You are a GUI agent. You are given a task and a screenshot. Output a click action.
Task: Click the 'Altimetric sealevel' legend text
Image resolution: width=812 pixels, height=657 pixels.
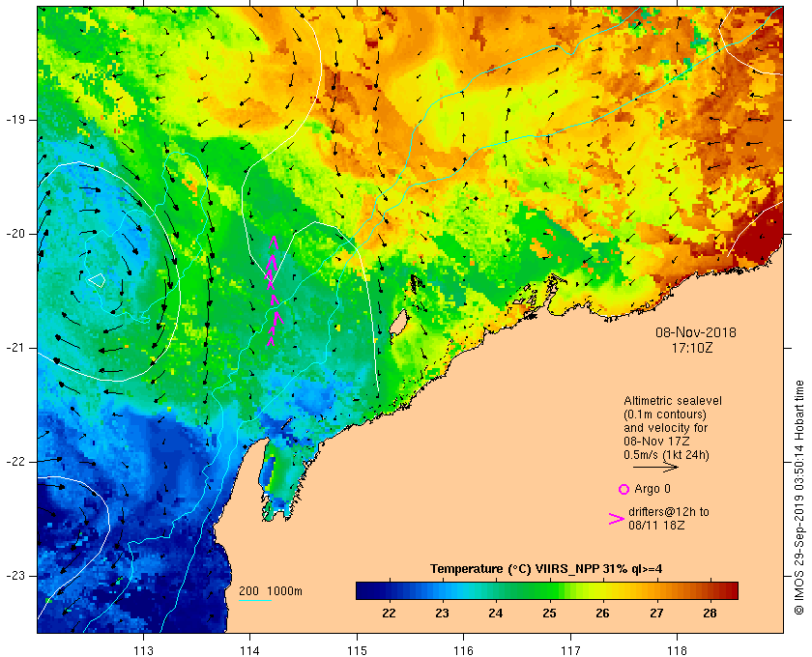pos(672,401)
